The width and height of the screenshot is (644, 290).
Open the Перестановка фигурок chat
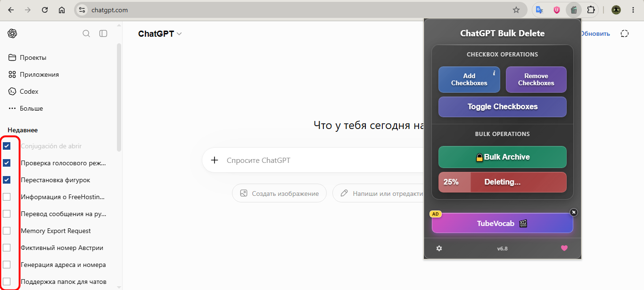[x=55, y=180]
